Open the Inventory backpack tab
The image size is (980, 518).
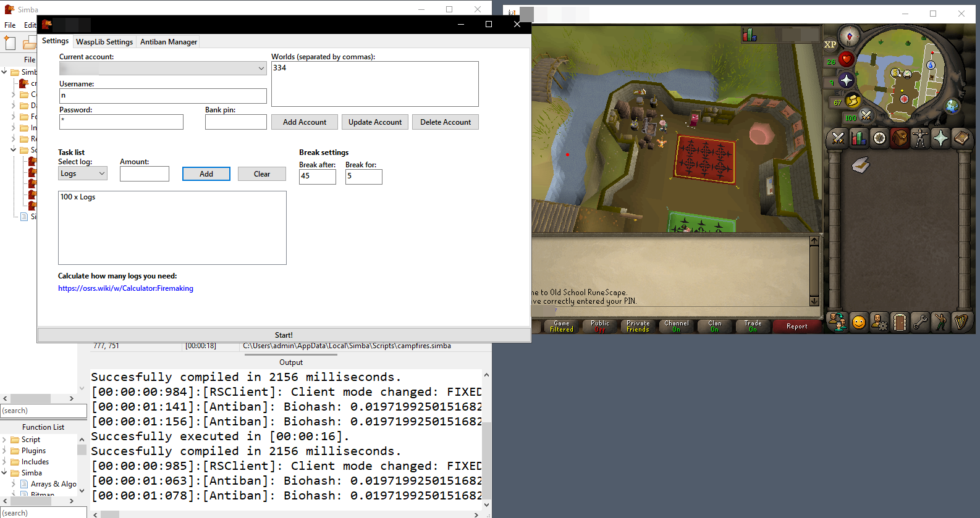point(900,138)
